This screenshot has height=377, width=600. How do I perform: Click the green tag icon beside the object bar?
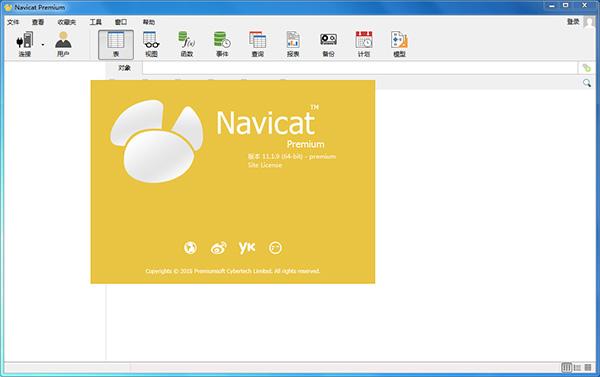pyautogui.click(x=586, y=68)
